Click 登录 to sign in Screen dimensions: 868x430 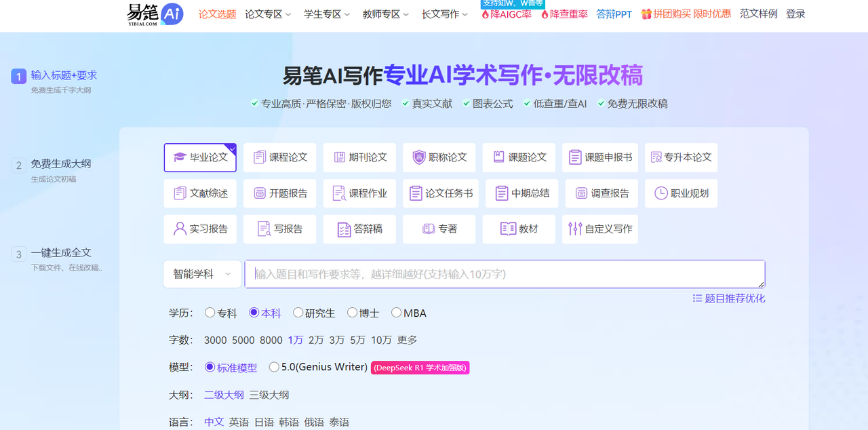(x=795, y=14)
